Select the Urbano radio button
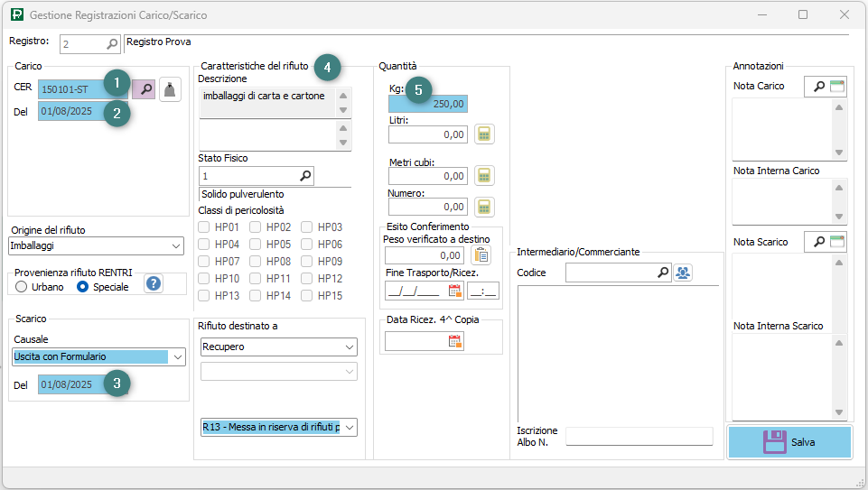This screenshot has height=490, width=868. 23,287
